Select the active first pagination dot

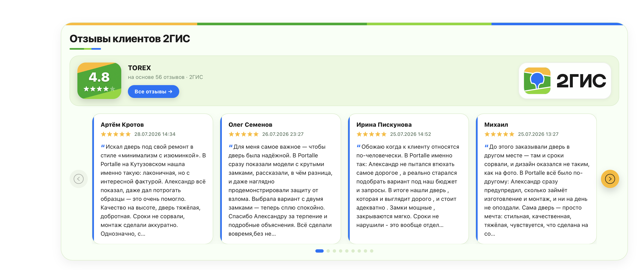click(x=319, y=251)
